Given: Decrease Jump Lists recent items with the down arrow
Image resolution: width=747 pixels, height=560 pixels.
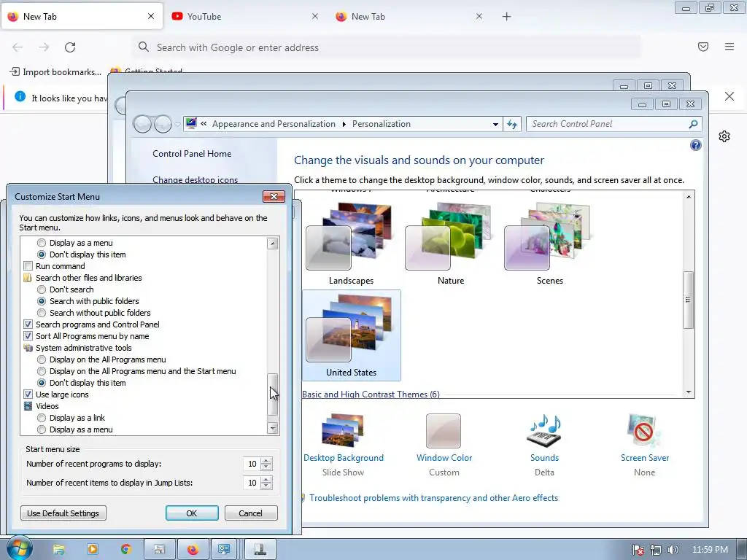Looking at the screenshot, I should click(266, 486).
